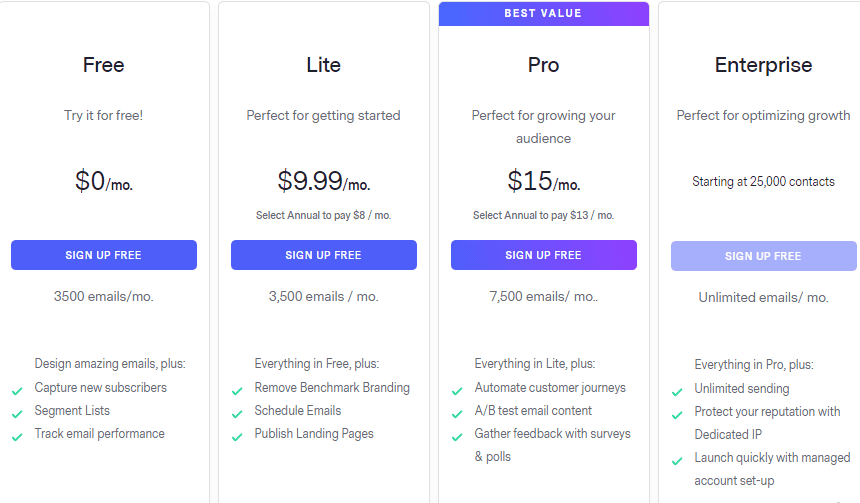Select the Pro plan heading
This screenshot has width=860, height=503.
[x=544, y=65]
